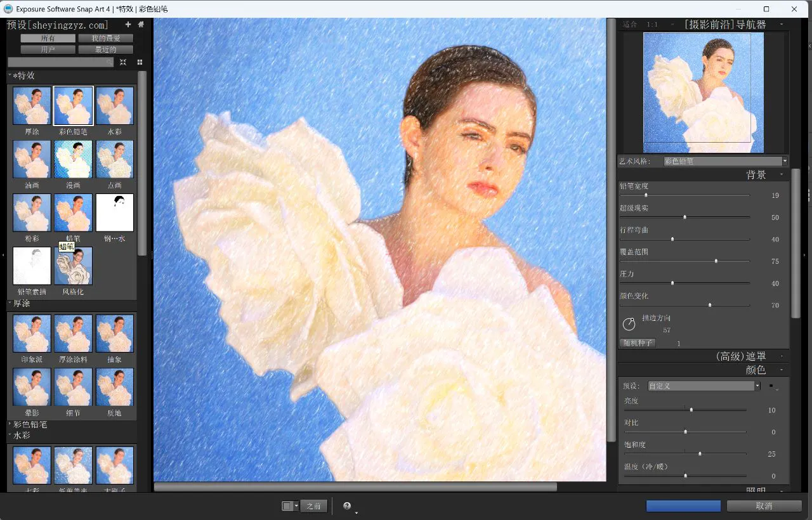Select the 厚涂 effect thumbnail under 特效
The width and height of the screenshot is (812, 520).
[32, 106]
